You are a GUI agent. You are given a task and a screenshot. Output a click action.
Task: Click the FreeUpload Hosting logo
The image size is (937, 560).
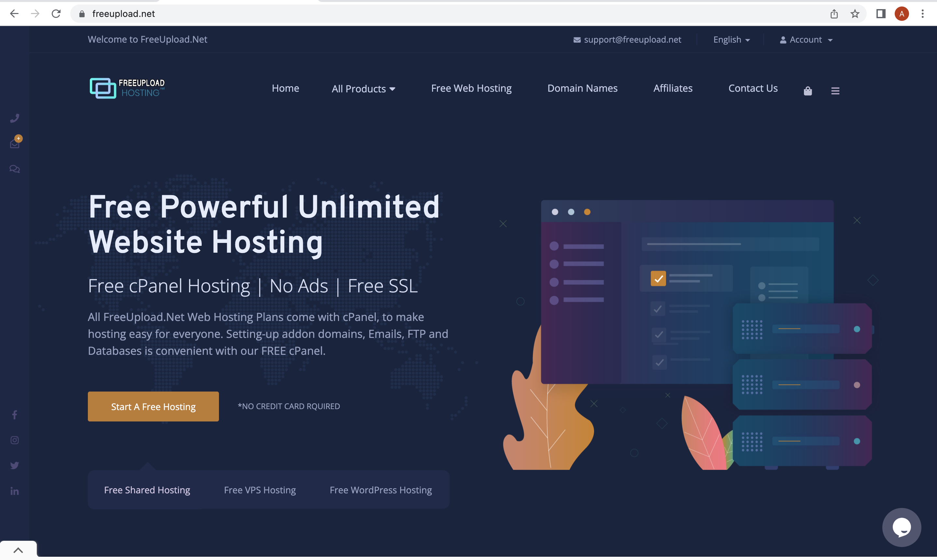coord(127,88)
